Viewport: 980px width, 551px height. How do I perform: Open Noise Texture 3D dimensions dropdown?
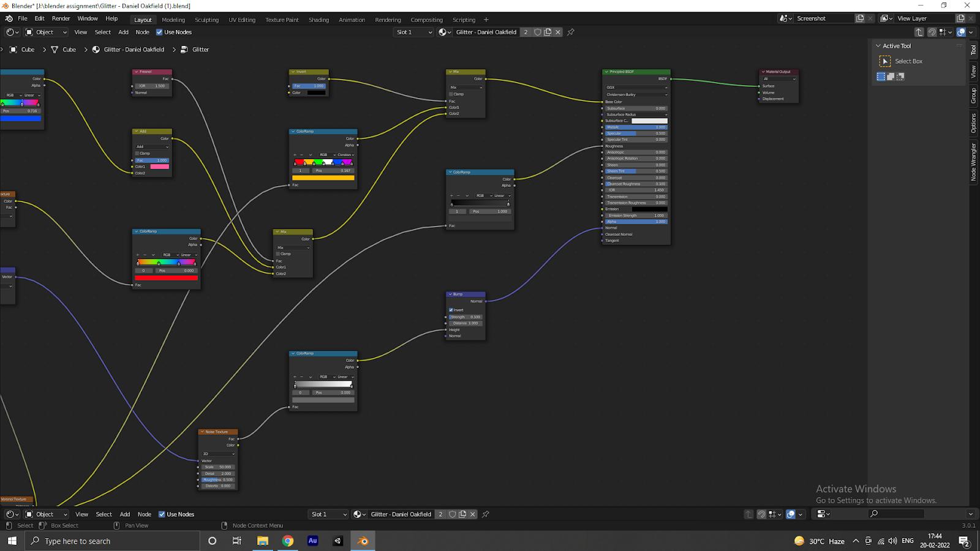tap(219, 454)
